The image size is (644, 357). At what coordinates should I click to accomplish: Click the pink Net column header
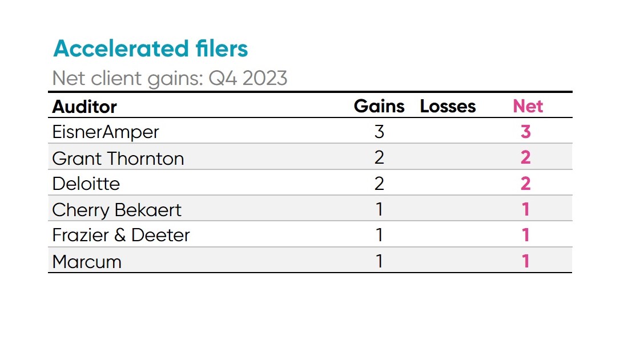pyautogui.click(x=528, y=106)
